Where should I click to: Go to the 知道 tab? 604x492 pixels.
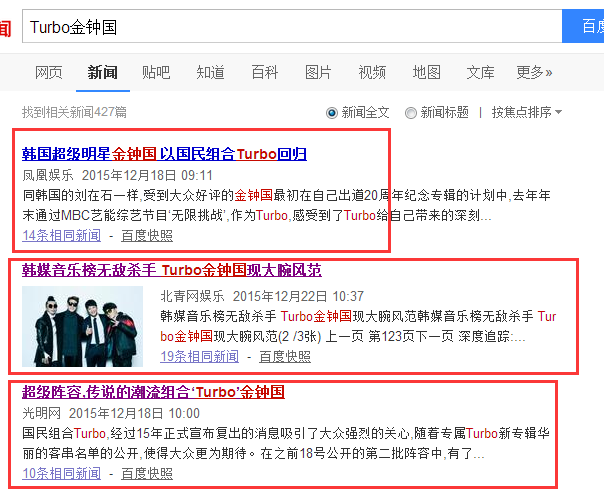[x=210, y=72]
